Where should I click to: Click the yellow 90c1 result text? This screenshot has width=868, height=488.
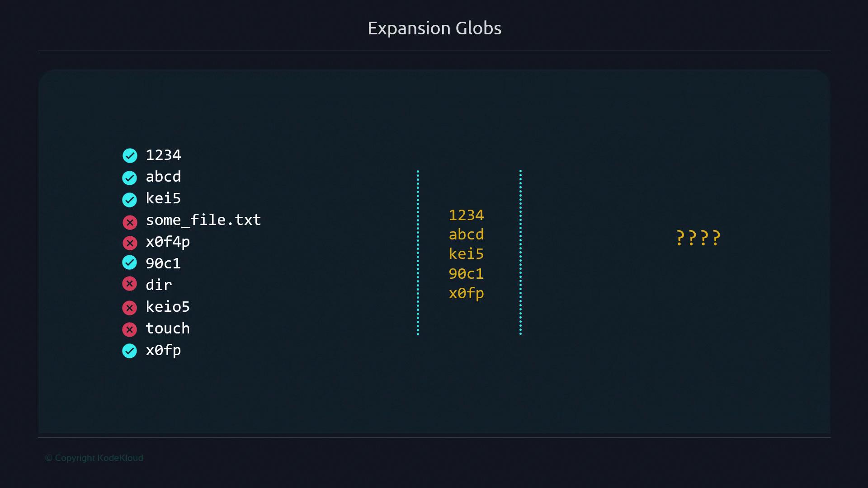[x=466, y=274]
